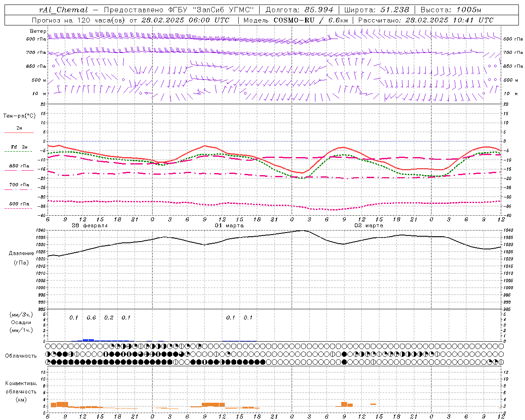Click the 01 марта date marker

[229, 226]
